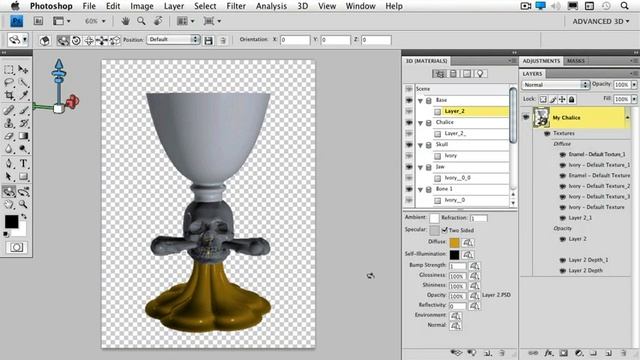Click the Glossiness value field

pyautogui.click(x=458, y=276)
